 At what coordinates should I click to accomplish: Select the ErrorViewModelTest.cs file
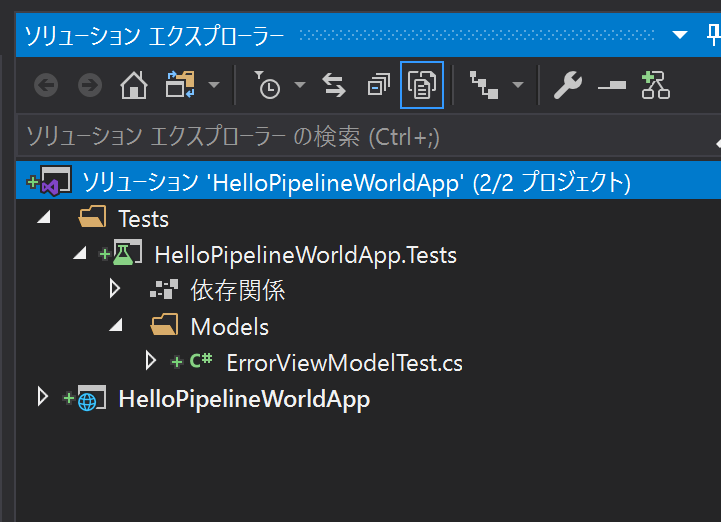coord(344,363)
